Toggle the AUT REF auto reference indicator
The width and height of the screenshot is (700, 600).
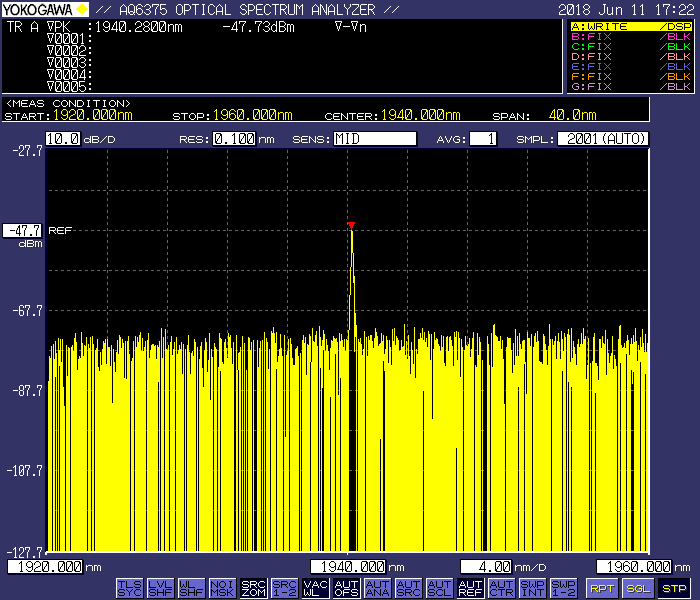470,587
